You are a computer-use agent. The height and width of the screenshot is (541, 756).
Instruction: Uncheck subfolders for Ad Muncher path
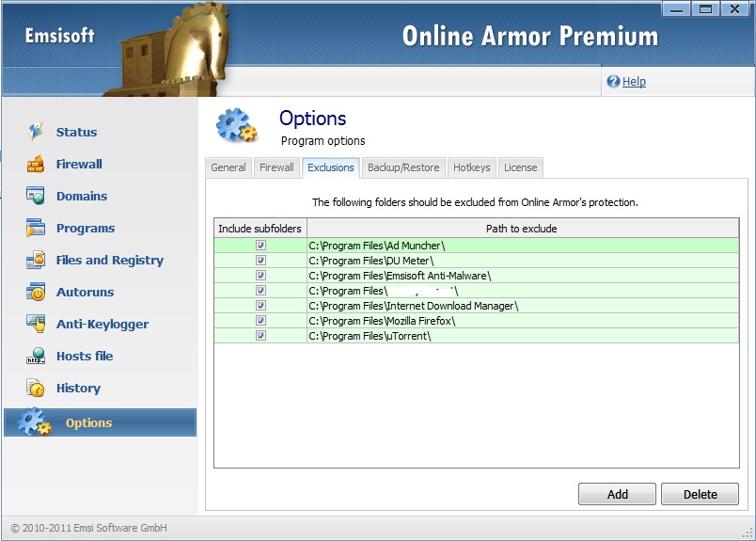[x=260, y=246]
